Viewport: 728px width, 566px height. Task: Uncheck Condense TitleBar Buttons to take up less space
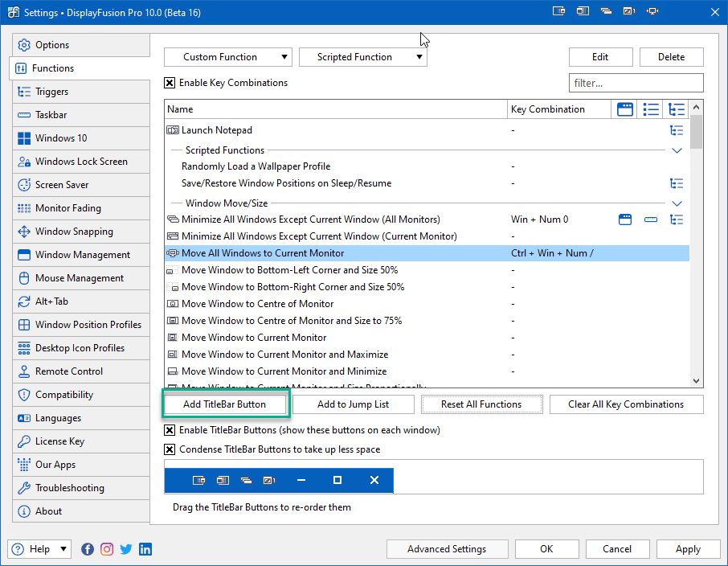(170, 449)
